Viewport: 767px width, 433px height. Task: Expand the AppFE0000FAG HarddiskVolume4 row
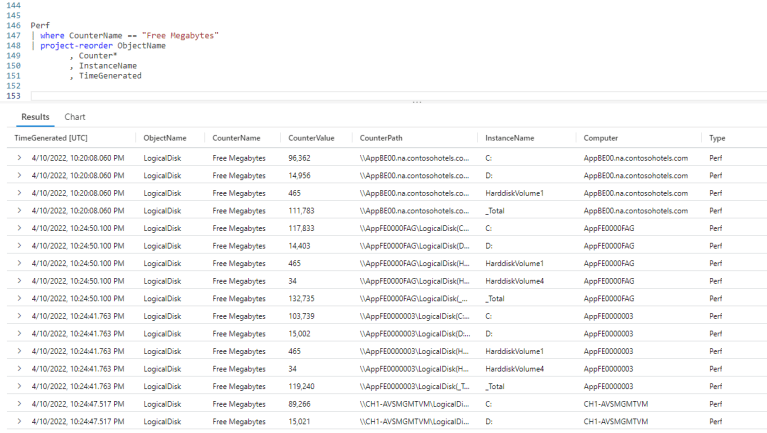(19, 281)
